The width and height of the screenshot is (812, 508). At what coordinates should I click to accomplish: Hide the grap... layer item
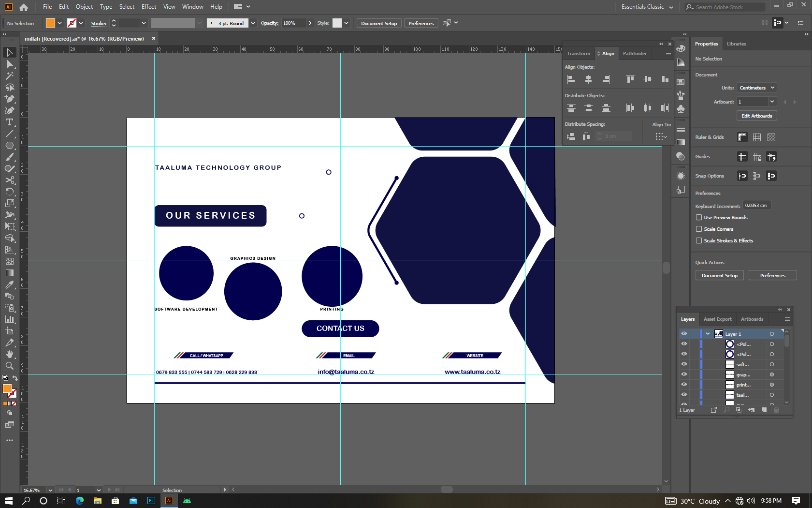tap(684, 374)
